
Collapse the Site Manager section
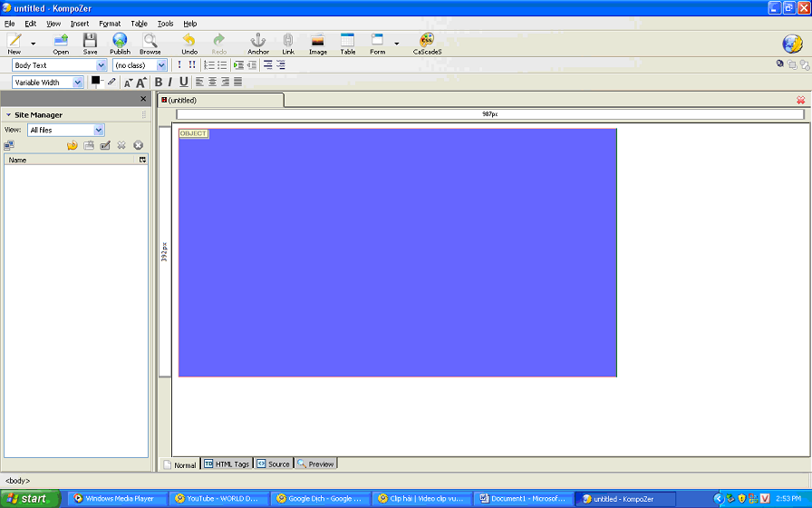[x=8, y=114]
